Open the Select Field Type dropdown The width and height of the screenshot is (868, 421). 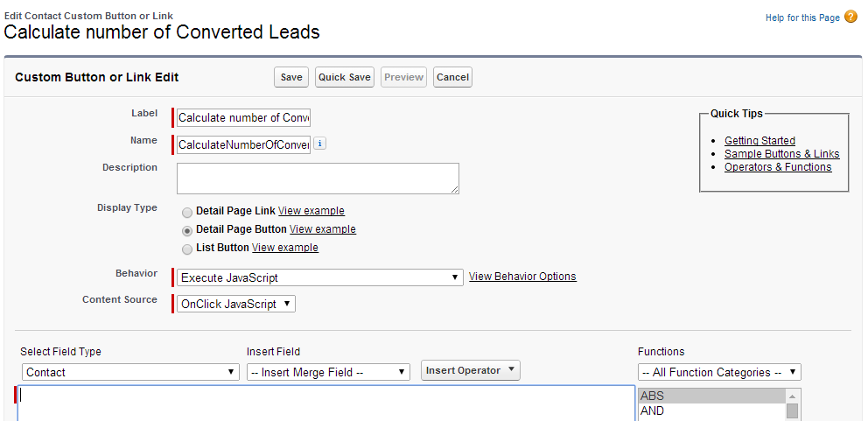pos(130,372)
